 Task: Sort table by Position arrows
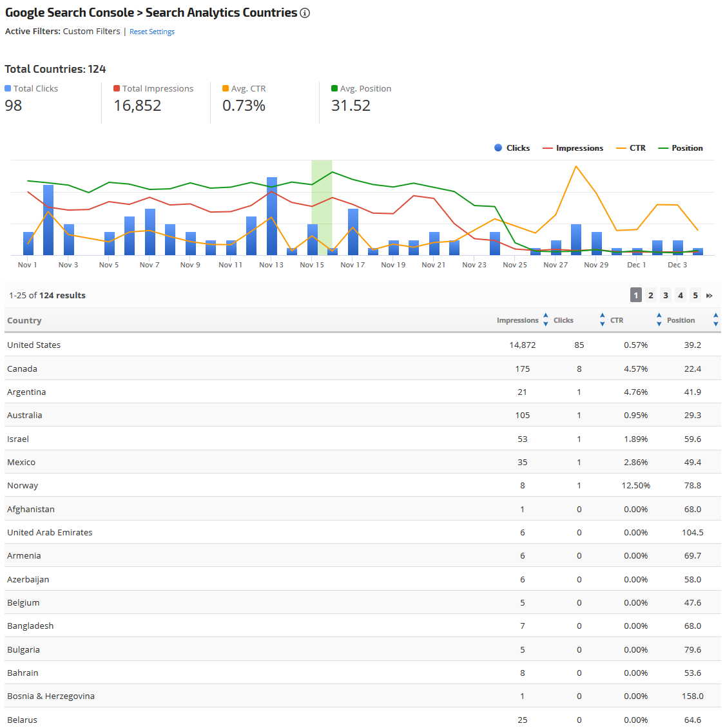point(715,320)
